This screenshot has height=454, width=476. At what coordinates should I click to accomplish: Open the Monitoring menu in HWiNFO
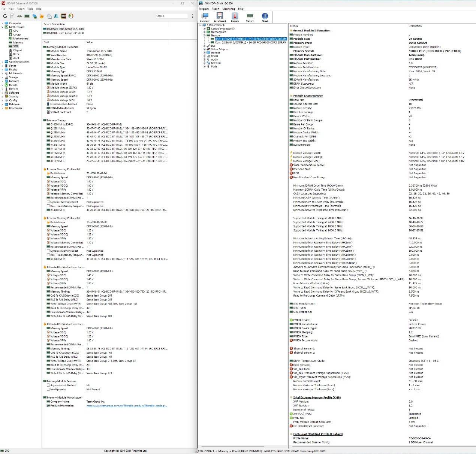(229, 9)
